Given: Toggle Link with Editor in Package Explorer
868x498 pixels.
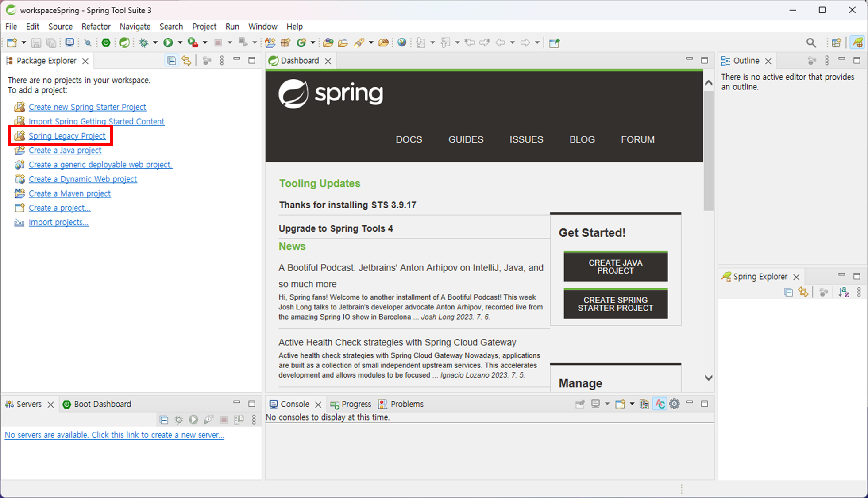Looking at the screenshot, I should click(x=186, y=61).
